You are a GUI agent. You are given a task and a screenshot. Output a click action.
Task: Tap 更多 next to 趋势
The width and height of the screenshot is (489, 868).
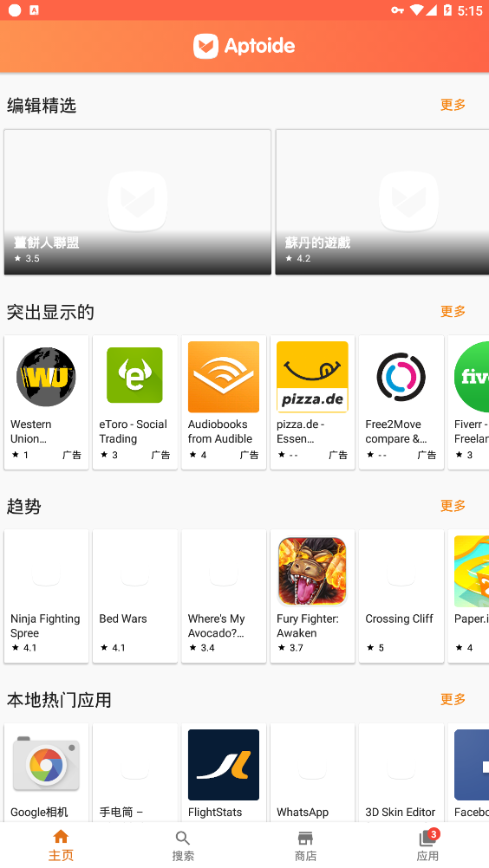[x=453, y=505]
